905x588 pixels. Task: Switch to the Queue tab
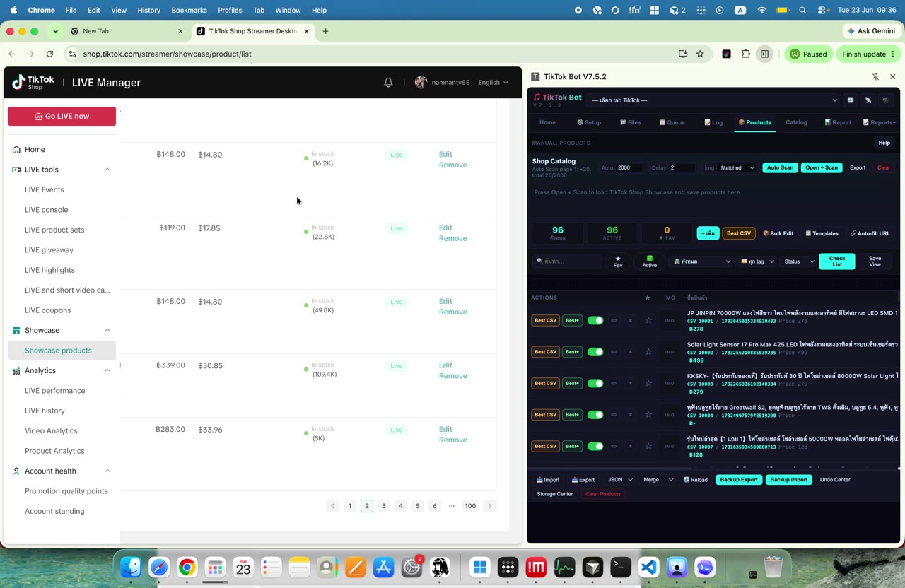point(672,122)
